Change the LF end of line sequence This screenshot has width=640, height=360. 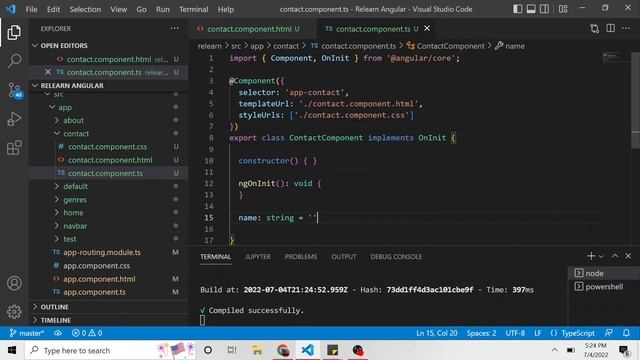[x=538, y=333]
